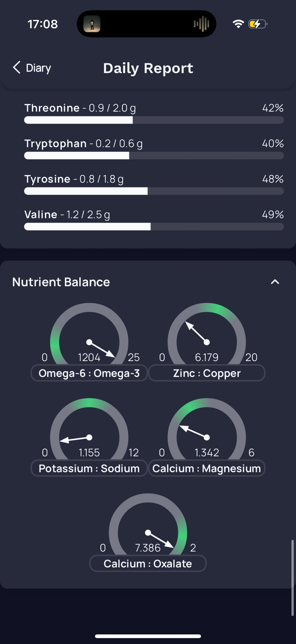Open the Calcium : Magnesium label
Screen dimensions: 296x644
click(207, 468)
